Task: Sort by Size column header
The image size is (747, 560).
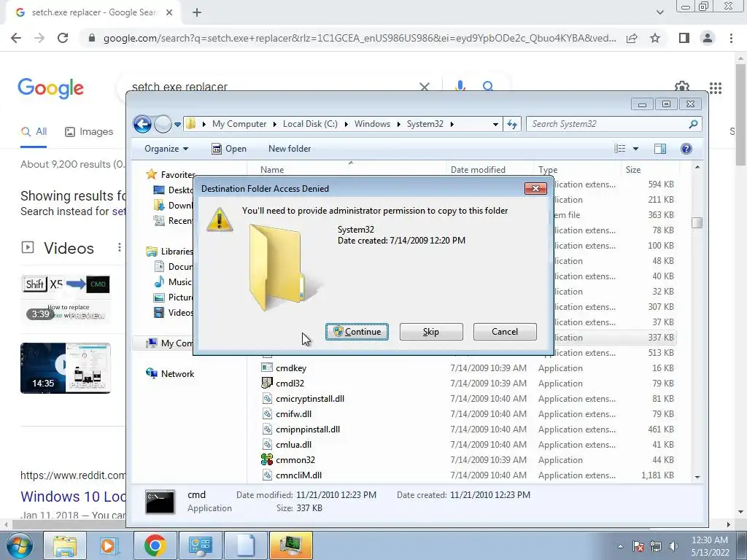Action: (x=633, y=169)
